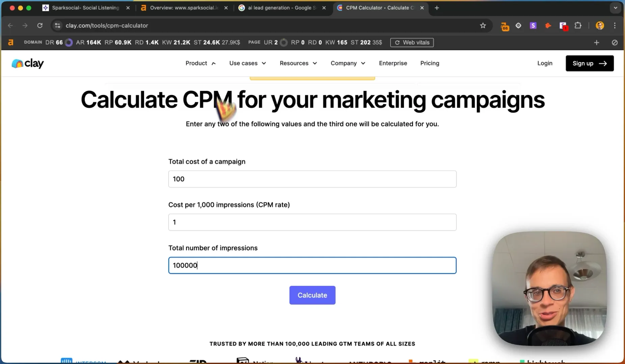
Task: Go forward with the browser forward arrow
Action: tap(25, 26)
